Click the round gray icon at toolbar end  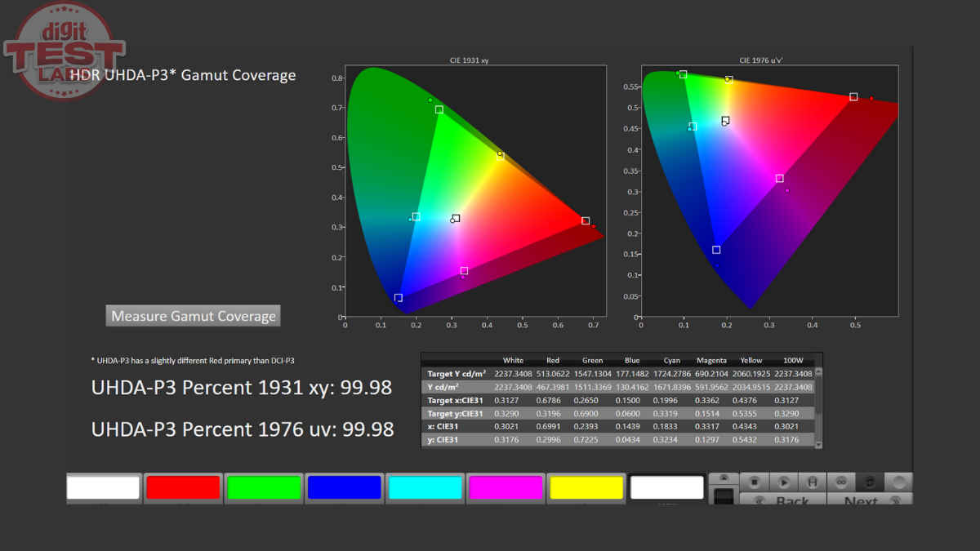tap(899, 482)
